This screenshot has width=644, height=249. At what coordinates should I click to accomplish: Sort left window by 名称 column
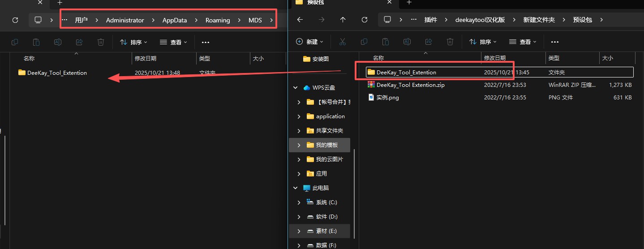pos(29,58)
